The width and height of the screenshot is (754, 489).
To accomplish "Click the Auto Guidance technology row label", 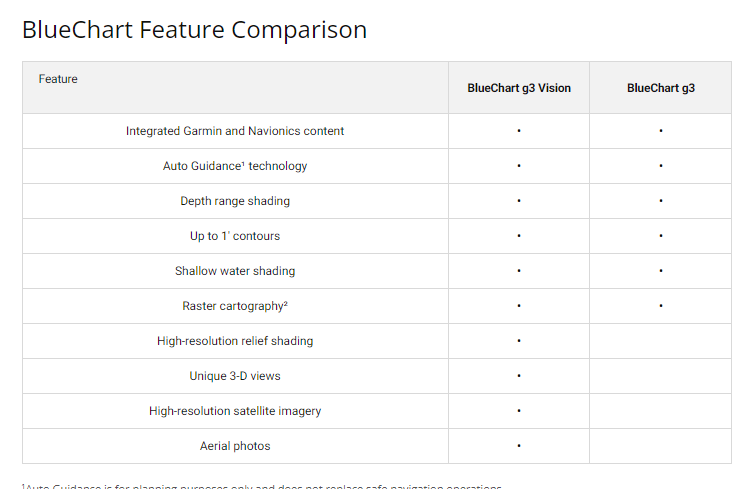I will pos(235,166).
